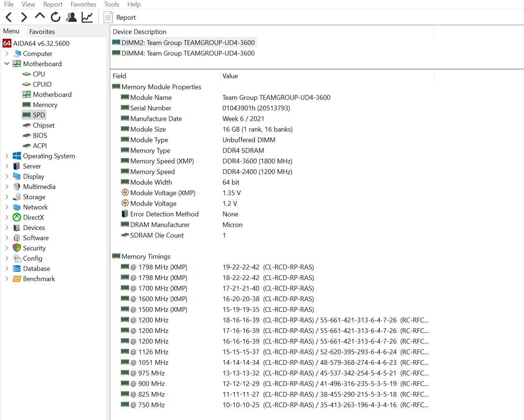Open the graph chart toolbar icon

87,17
